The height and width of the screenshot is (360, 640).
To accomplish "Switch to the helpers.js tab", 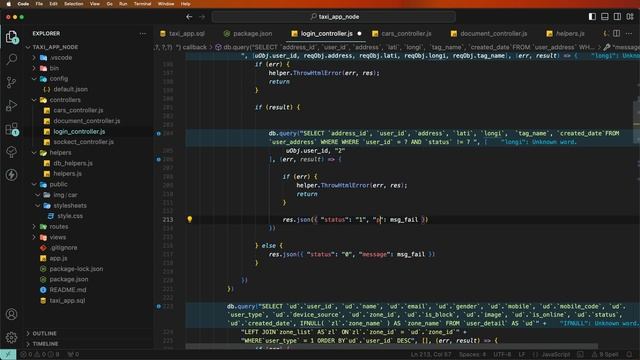I will tap(566, 33).
